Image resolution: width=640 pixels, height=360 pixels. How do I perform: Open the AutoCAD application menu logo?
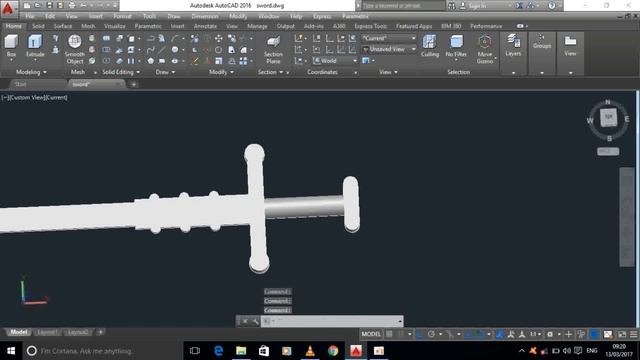coord(8,9)
